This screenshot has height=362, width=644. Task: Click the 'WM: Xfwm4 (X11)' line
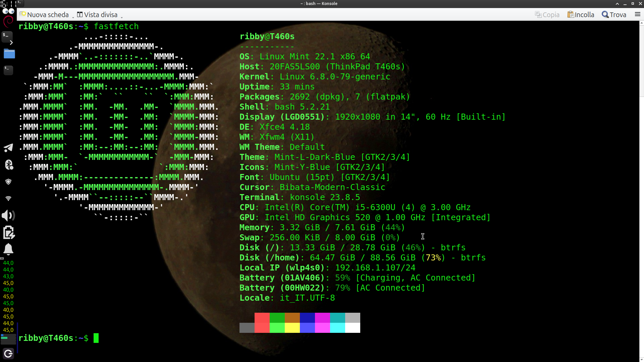tap(277, 137)
